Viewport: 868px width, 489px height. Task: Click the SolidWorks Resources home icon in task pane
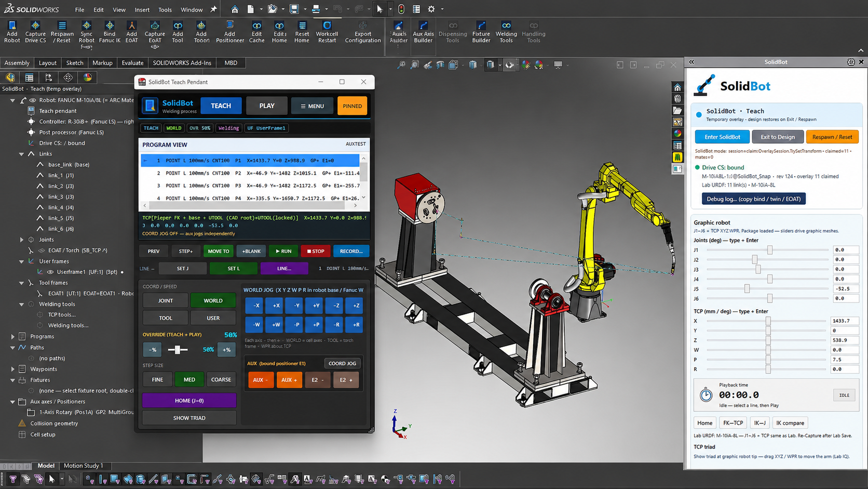pyautogui.click(x=677, y=87)
